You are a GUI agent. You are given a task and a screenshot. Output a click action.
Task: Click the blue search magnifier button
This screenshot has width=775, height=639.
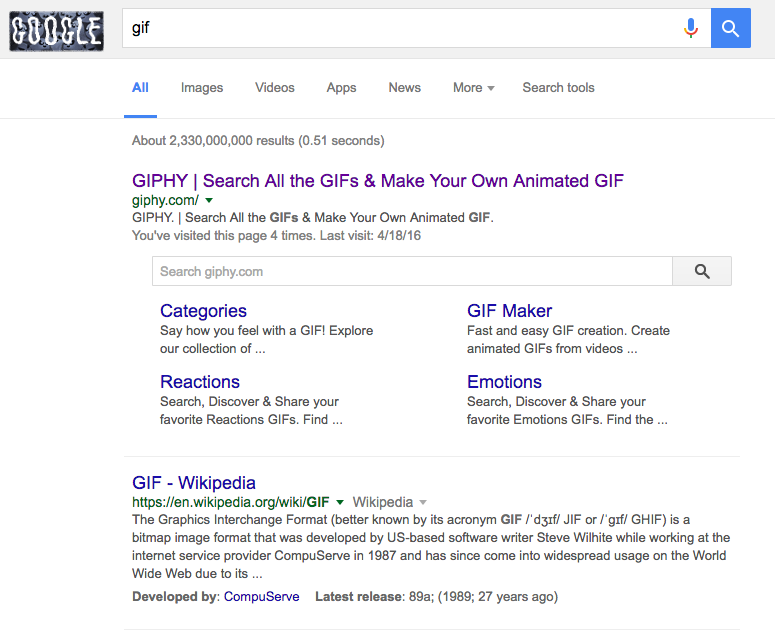pos(731,28)
